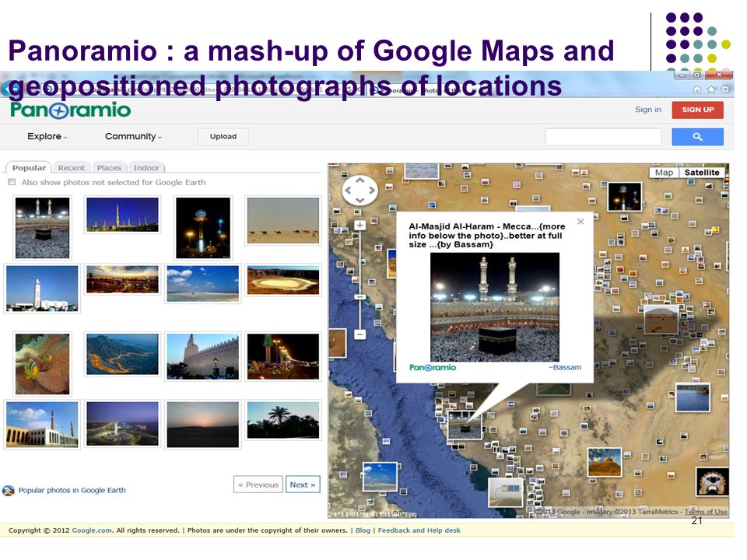
Task: Open the clownfish anemone thumbnail
Action: 42,364
